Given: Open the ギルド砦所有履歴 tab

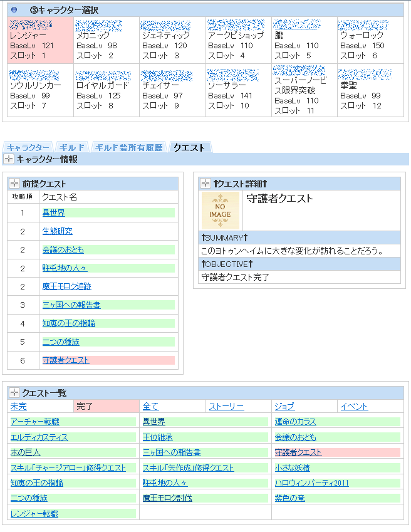Looking at the screenshot, I should pos(130,148).
